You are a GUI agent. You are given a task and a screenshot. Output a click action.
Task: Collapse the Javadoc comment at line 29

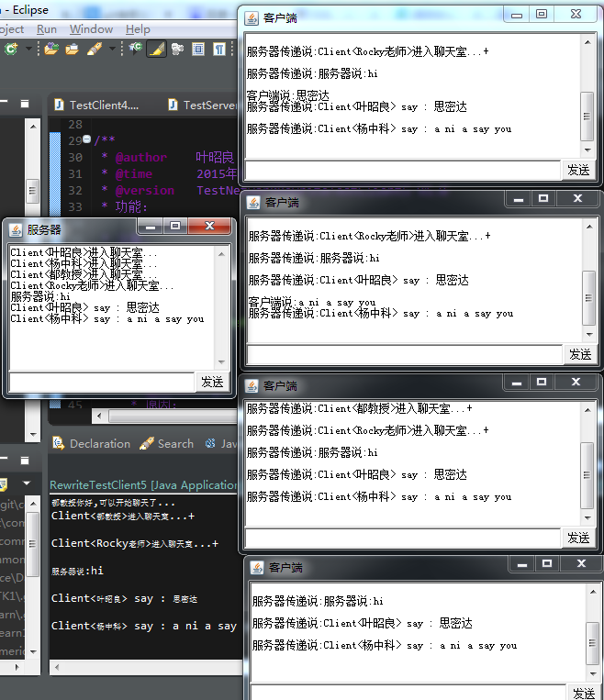pyautogui.click(x=86, y=139)
